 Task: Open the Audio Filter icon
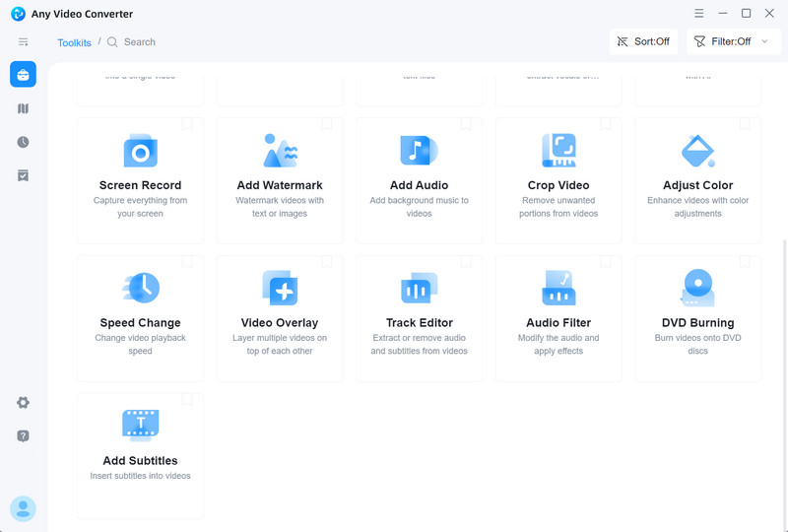tap(558, 288)
